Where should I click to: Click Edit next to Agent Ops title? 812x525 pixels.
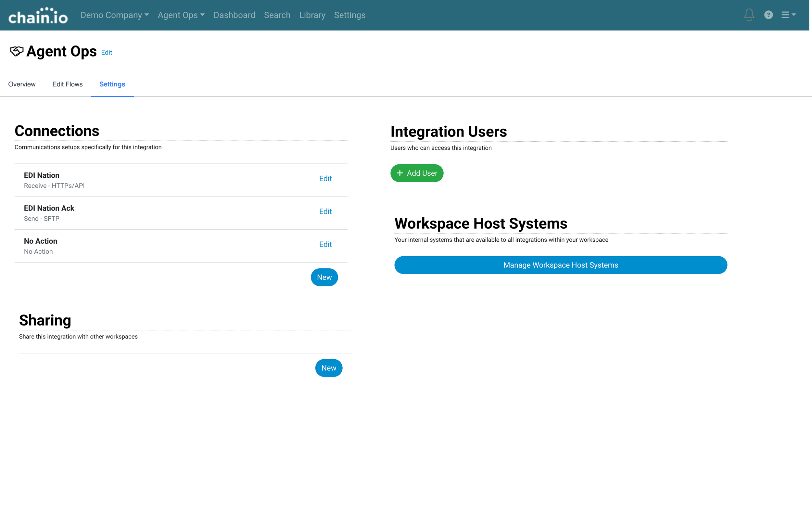point(107,53)
